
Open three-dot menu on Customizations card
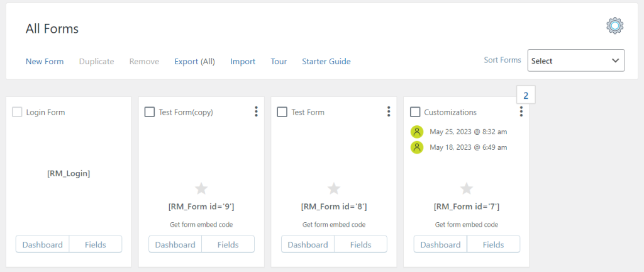521,112
